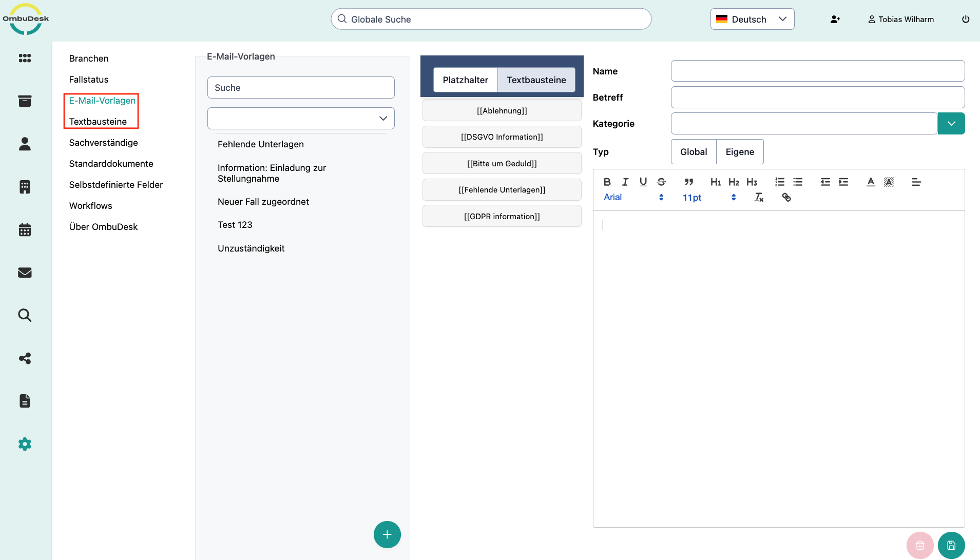Focus the Globale Suche field

pyautogui.click(x=491, y=19)
